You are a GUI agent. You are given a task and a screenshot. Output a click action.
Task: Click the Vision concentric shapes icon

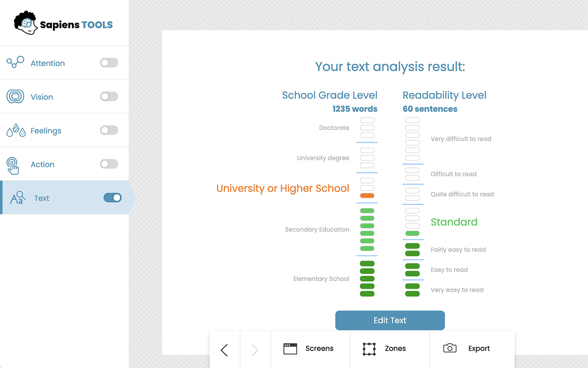[x=15, y=97]
